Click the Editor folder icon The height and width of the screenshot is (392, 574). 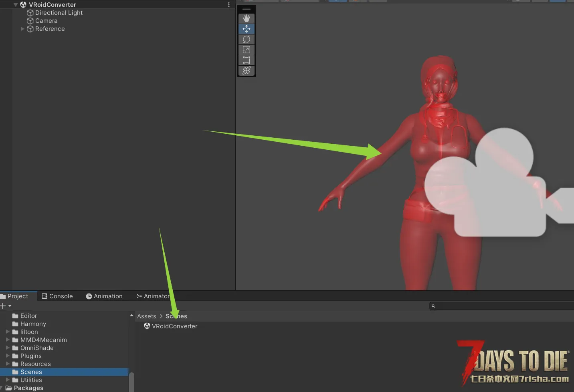pos(15,316)
